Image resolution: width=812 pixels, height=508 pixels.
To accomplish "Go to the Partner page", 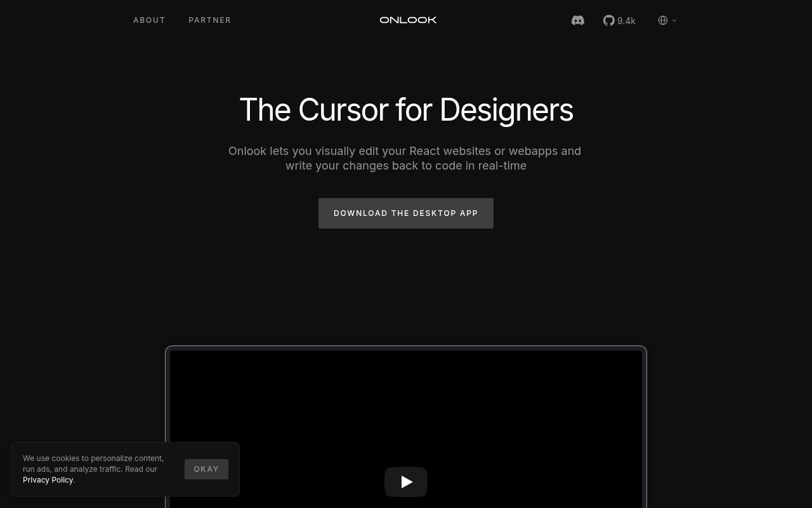I will pos(209,20).
